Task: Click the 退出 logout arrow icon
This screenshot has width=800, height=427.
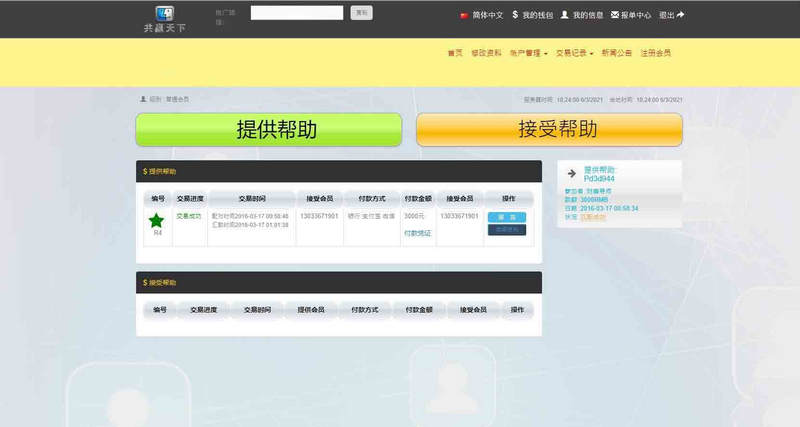Action: (708, 15)
